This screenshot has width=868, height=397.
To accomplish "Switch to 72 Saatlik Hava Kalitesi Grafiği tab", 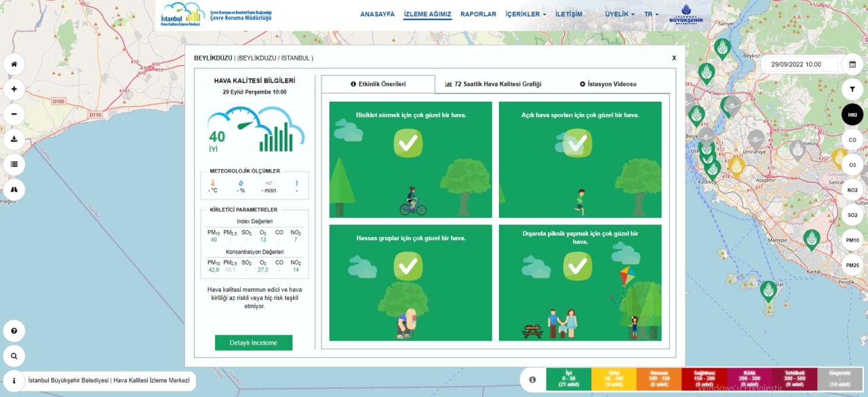I will pos(493,84).
